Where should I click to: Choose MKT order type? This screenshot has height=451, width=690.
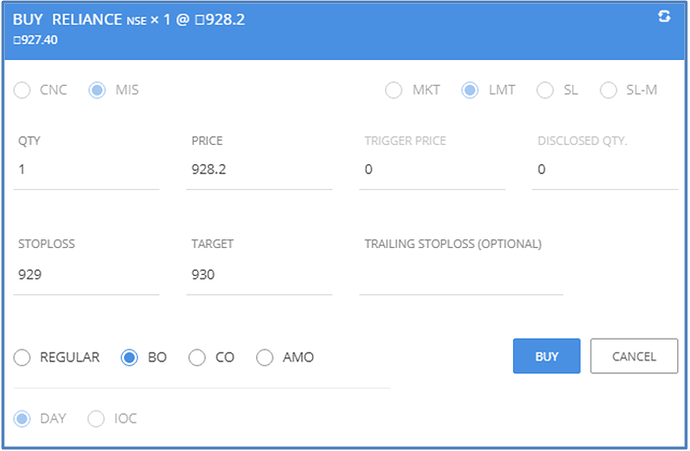[x=396, y=90]
